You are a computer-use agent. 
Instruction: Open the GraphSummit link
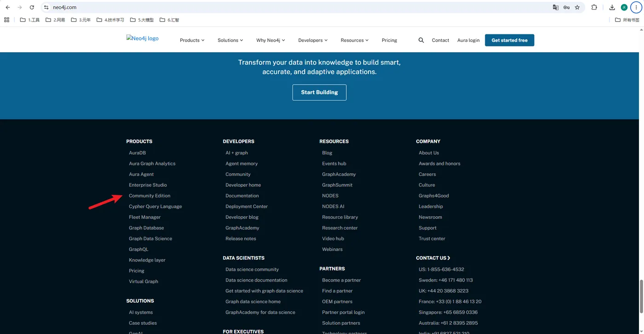338,185
